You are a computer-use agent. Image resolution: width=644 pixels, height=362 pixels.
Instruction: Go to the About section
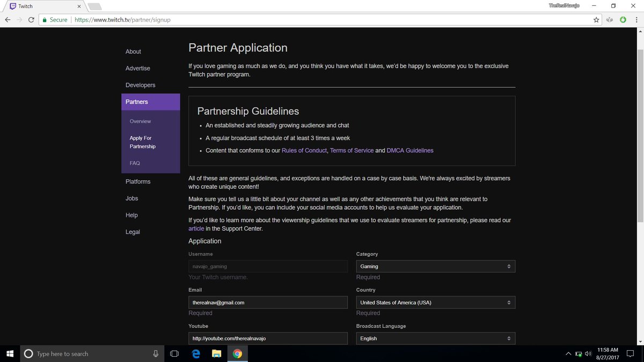(x=133, y=51)
